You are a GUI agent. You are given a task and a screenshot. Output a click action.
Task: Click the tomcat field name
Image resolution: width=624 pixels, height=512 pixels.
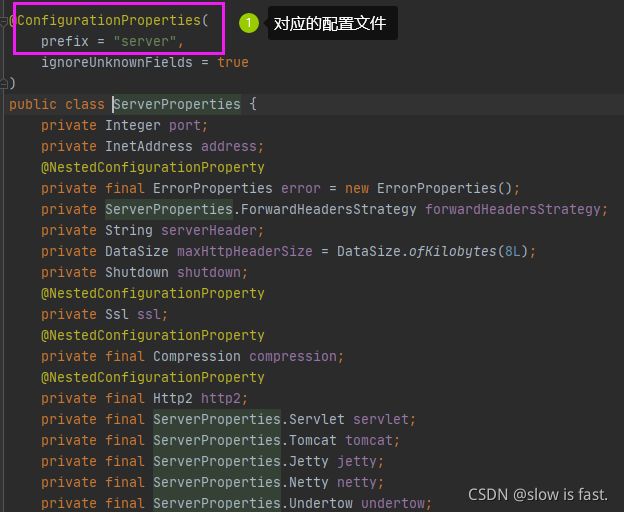pyautogui.click(x=369, y=440)
